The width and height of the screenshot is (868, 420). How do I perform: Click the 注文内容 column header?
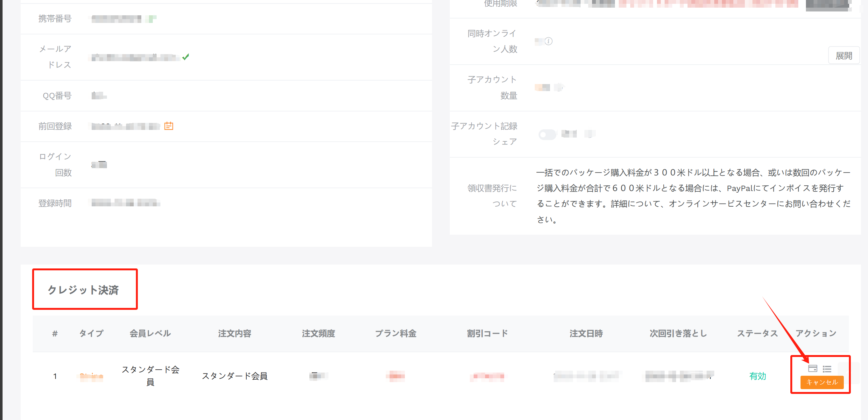tap(235, 333)
